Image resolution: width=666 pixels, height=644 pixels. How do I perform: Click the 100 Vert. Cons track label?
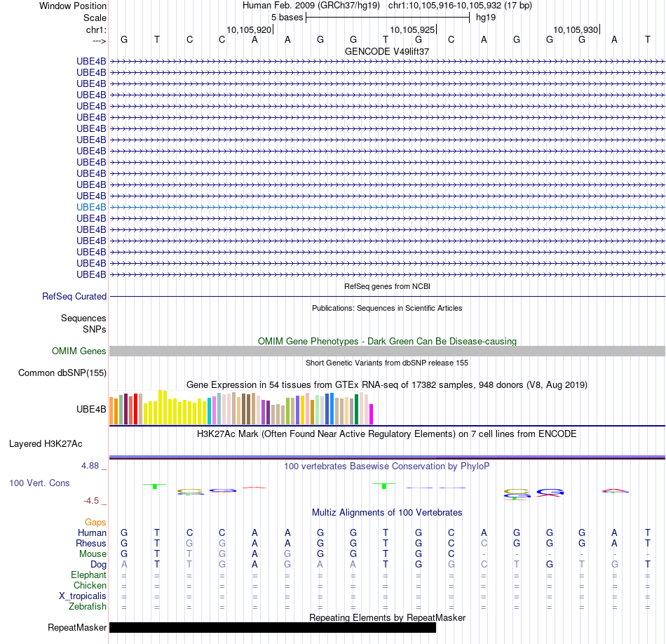pyautogui.click(x=39, y=483)
